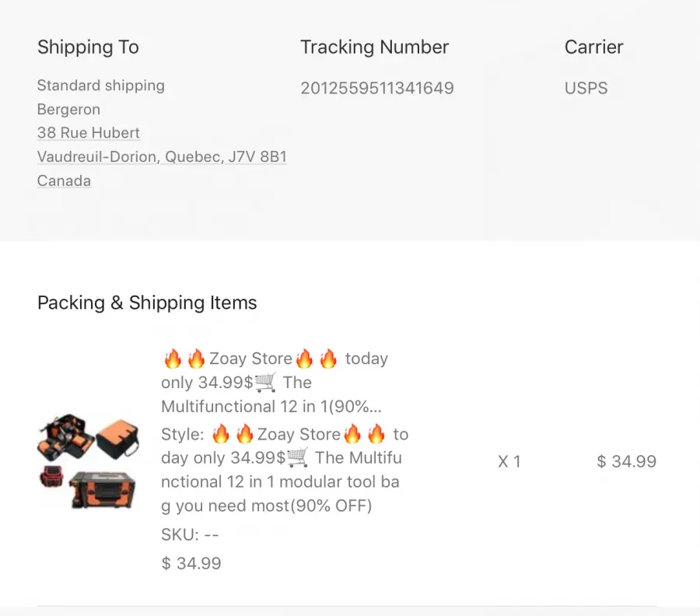Viewport: 700px width, 616px height.
Task: Click the USPS carrier name
Action: click(x=586, y=88)
